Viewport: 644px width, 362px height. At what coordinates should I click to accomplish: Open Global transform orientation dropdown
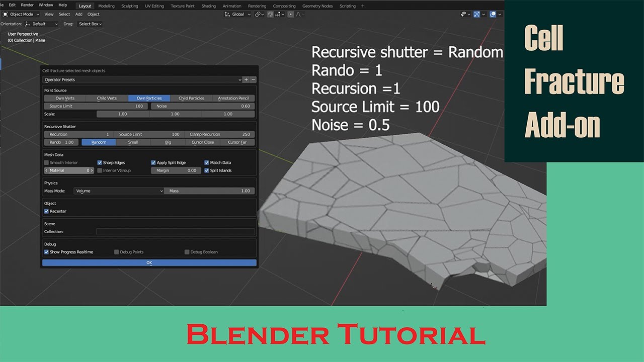point(238,14)
